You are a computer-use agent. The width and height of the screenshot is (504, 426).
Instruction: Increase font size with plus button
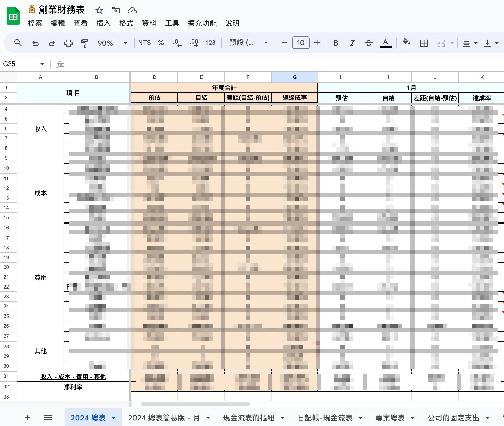tap(317, 43)
